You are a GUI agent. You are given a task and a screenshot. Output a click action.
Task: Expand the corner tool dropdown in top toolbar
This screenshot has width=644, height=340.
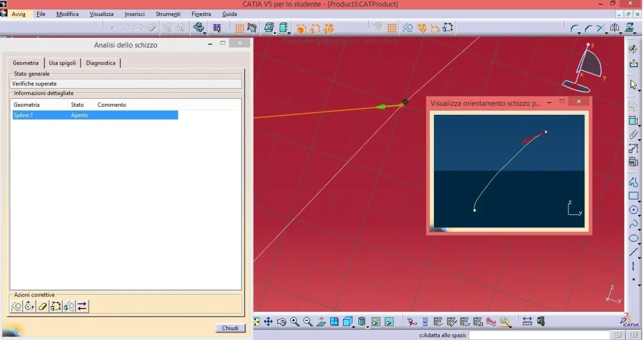coord(579,33)
